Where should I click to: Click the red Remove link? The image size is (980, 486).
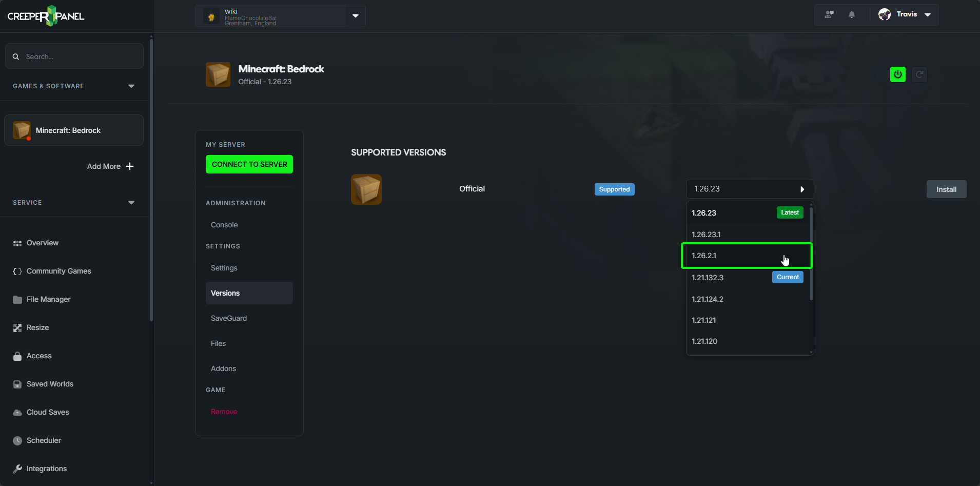(224, 412)
